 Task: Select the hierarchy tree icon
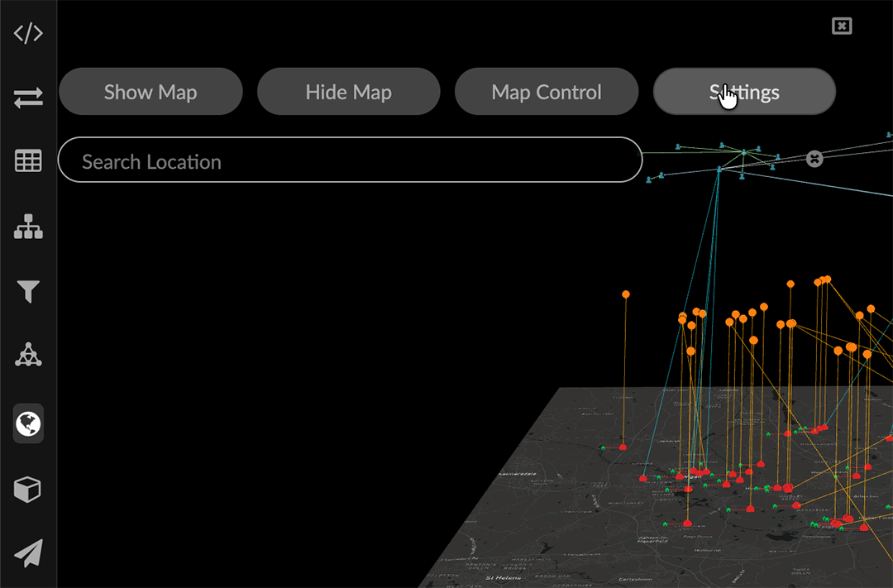pos(28,226)
